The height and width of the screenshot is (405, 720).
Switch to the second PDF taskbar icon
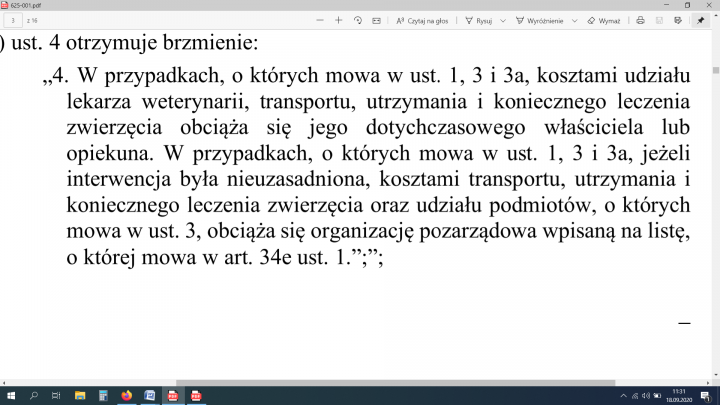(196, 395)
